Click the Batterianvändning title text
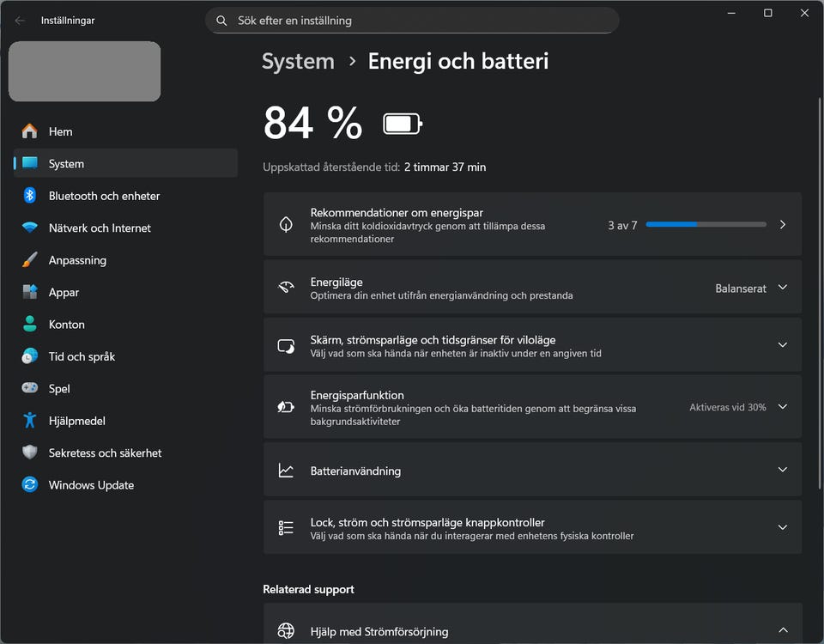This screenshot has width=824, height=644. [x=355, y=471]
